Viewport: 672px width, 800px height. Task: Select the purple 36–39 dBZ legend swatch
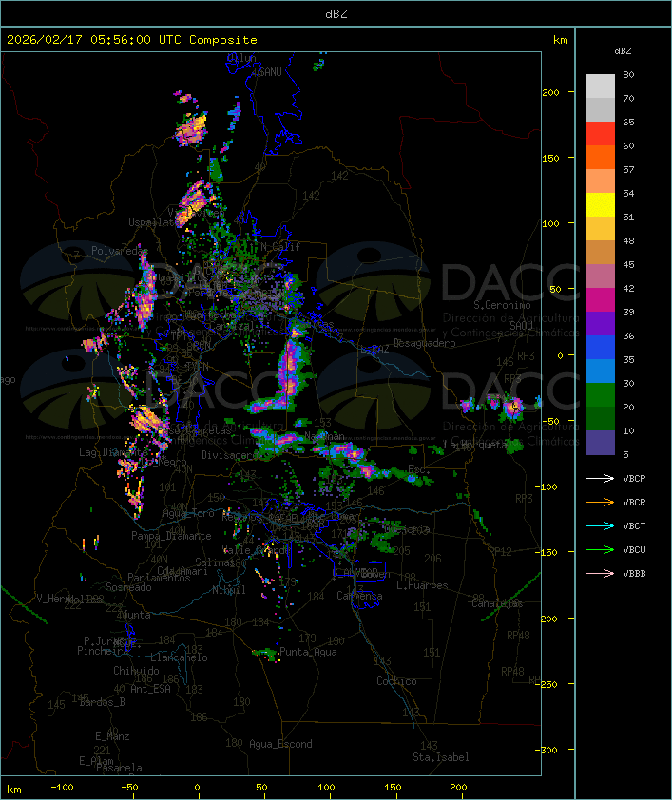point(600,324)
